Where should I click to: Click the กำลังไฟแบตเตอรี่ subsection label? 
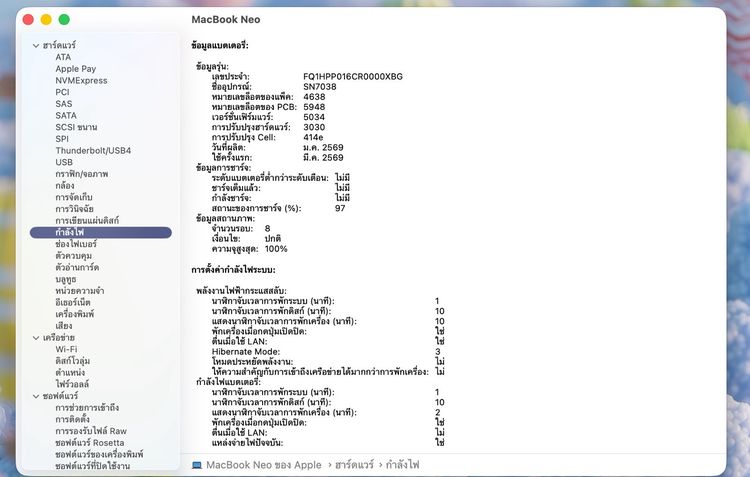pyautogui.click(x=228, y=382)
